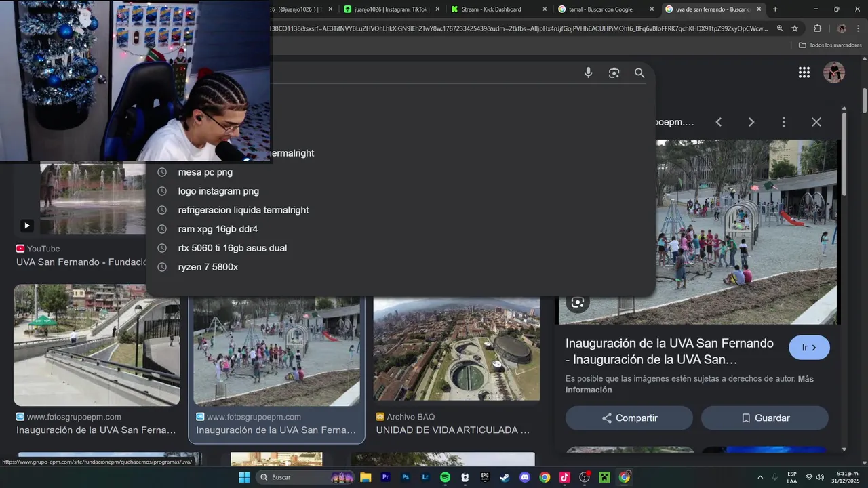Open volume control in system tray
The image size is (868, 488).
[820, 477]
